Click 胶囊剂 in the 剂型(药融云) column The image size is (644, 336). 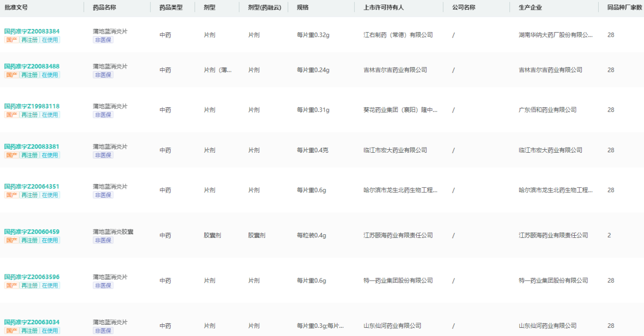[x=257, y=236]
